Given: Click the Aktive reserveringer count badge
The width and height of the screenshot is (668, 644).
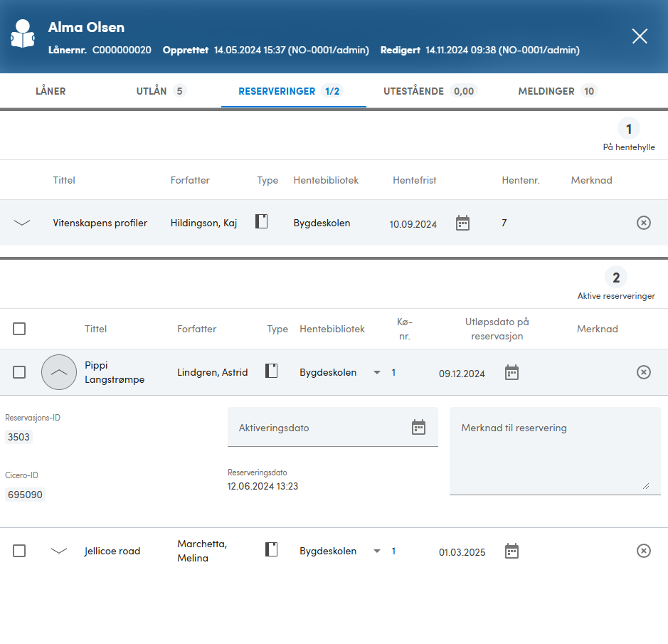Looking at the screenshot, I should [x=616, y=277].
